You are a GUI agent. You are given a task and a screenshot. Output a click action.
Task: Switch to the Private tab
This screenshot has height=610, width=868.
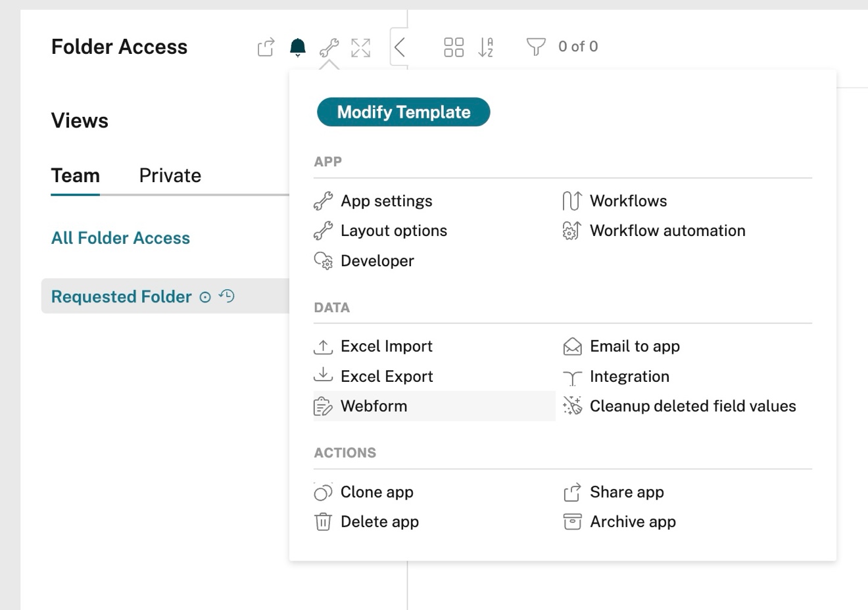170,176
